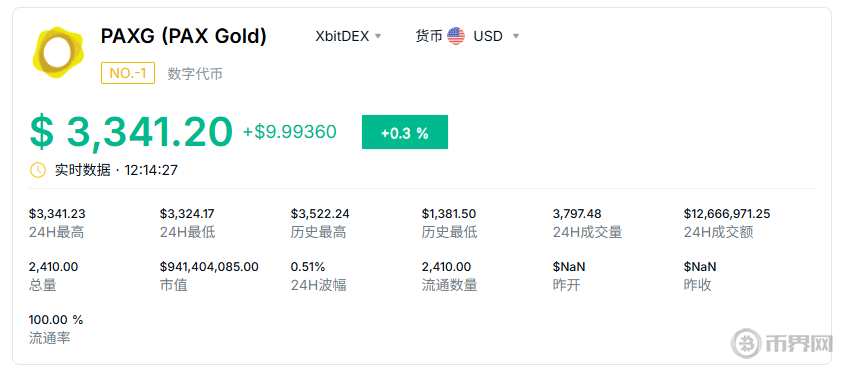This screenshot has width=844, height=371.
Task: Select the 数字代币 category label
Action: pyautogui.click(x=195, y=74)
